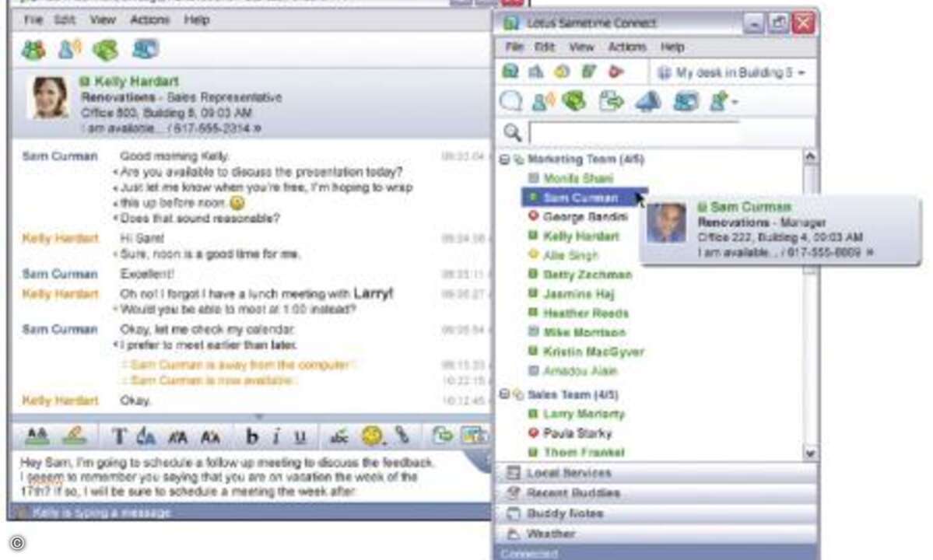Image resolution: width=933 pixels, height=560 pixels.
Task: Click the yellow round icon in Sametime Connect toolbar
Action: [562, 72]
